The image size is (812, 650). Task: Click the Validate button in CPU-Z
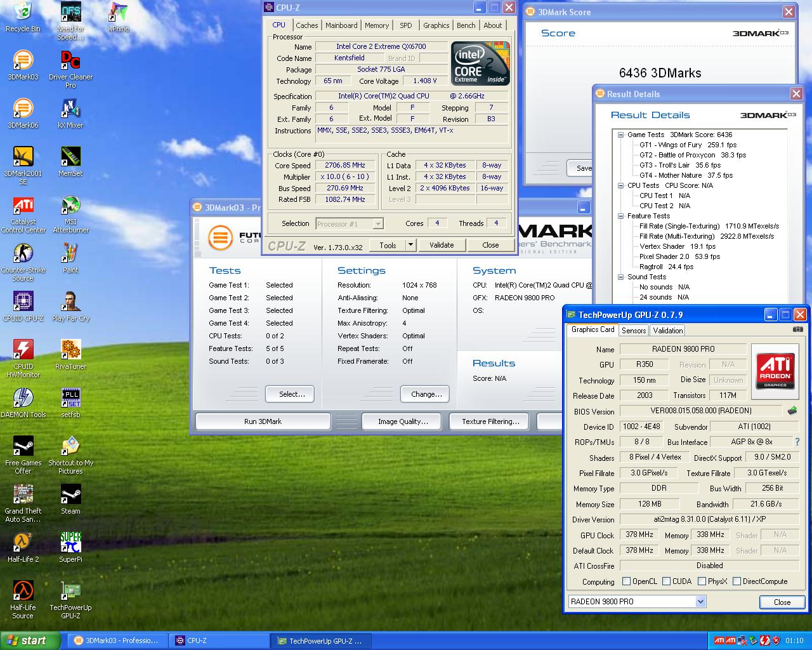point(442,245)
